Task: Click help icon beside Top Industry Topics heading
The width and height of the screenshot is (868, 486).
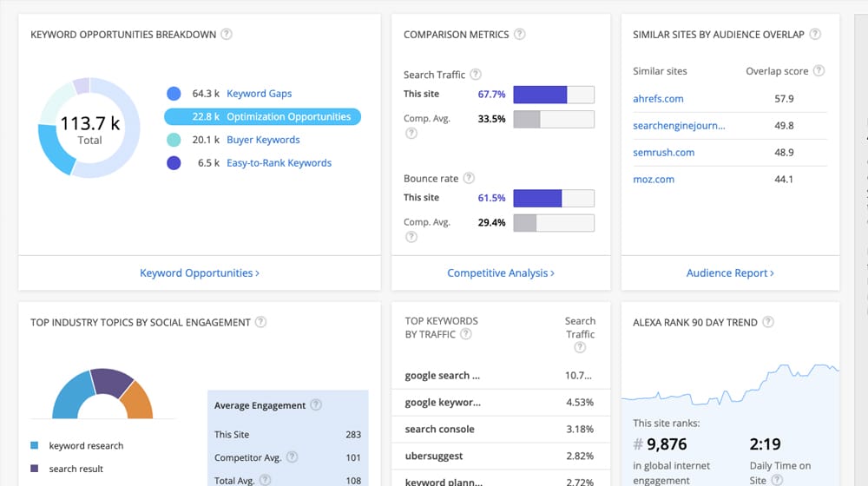Action: [260, 322]
